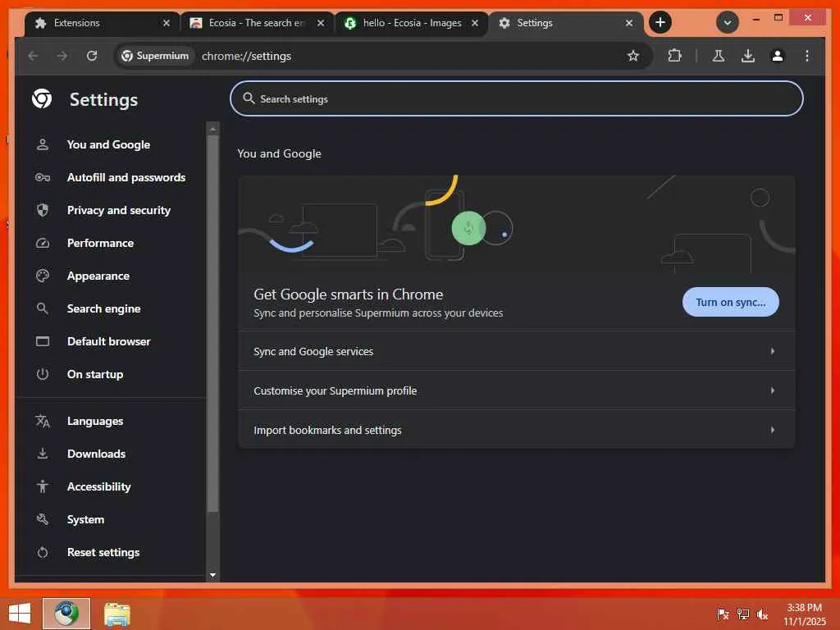The image size is (840, 630).
Task: Click the Turn on sync button
Action: [x=730, y=302]
